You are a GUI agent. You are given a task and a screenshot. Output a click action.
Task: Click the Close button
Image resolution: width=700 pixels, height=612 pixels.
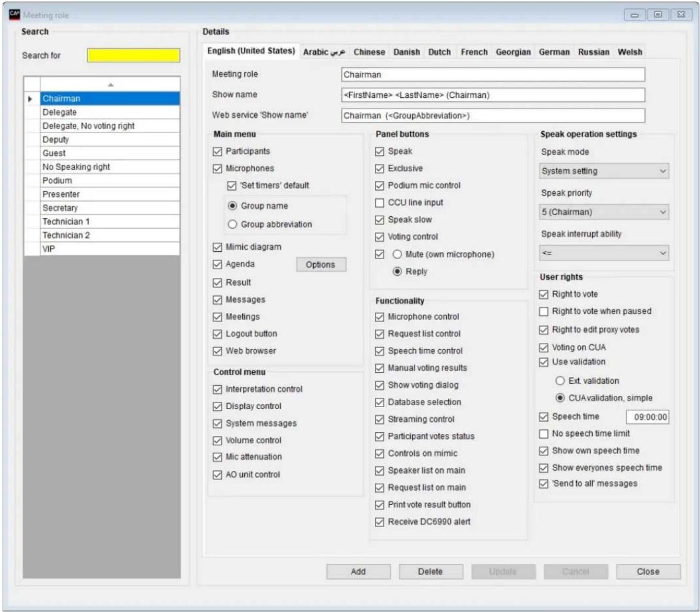click(648, 571)
